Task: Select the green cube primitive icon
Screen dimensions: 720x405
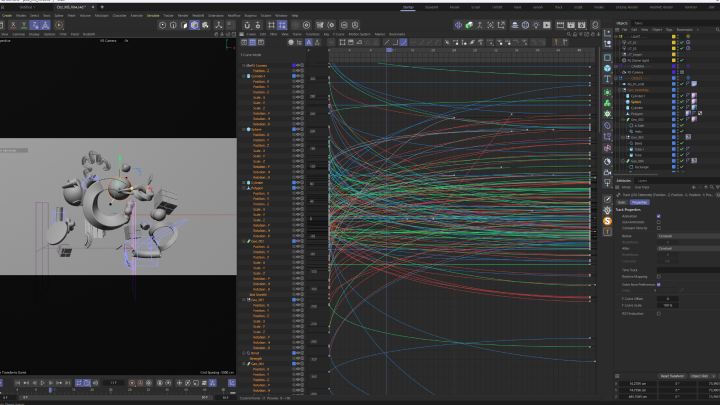Action: click(x=469, y=25)
